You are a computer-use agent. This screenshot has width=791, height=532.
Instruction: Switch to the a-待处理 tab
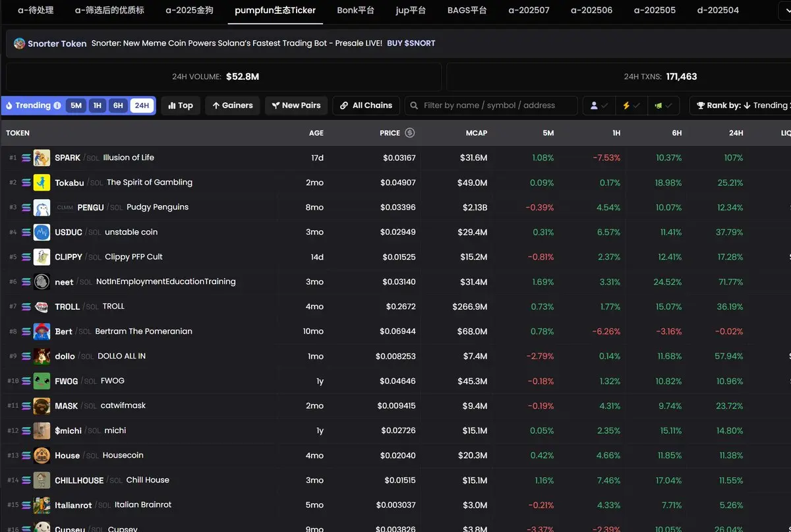tap(36, 11)
